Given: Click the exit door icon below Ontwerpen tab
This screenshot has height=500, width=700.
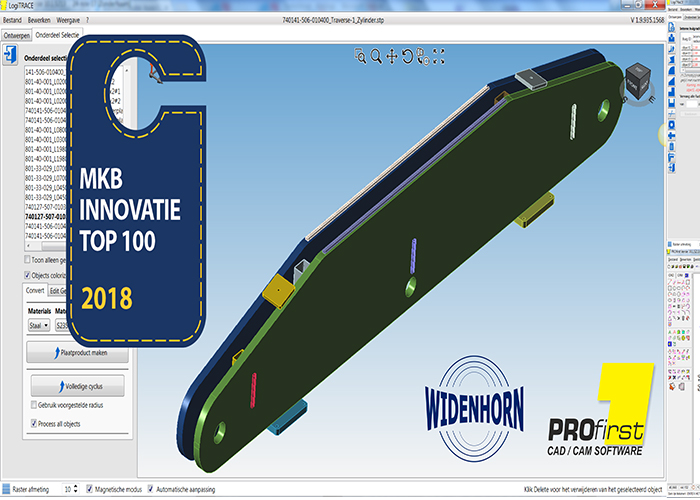Looking at the screenshot, I should tap(10, 55).
